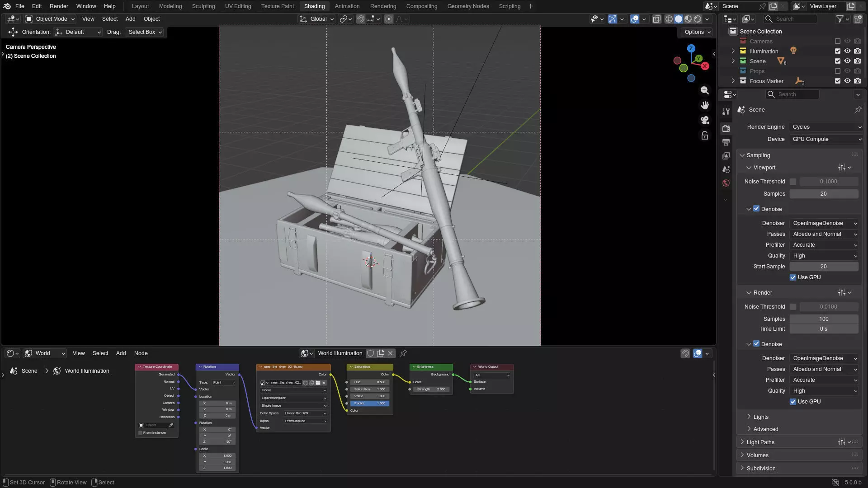868x488 pixels.
Task: Toggle Viewport Noise Threshold checkbox
Action: [x=793, y=182]
